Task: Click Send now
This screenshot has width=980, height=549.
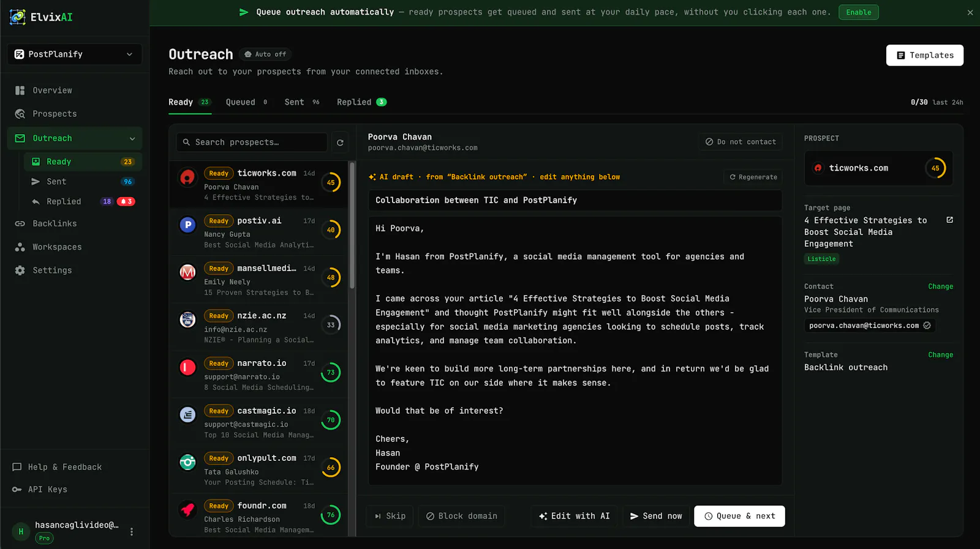Action: click(x=656, y=516)
